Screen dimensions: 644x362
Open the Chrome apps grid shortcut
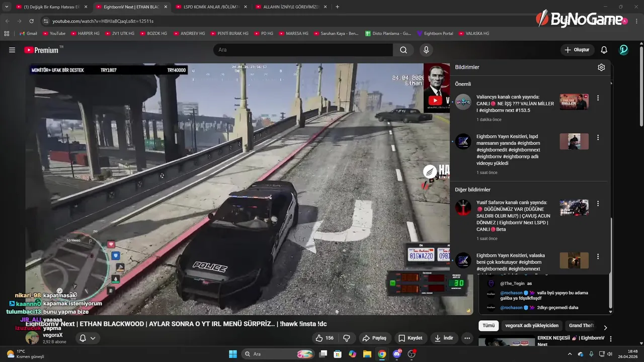pyautogui.click(x=7, y=33)
